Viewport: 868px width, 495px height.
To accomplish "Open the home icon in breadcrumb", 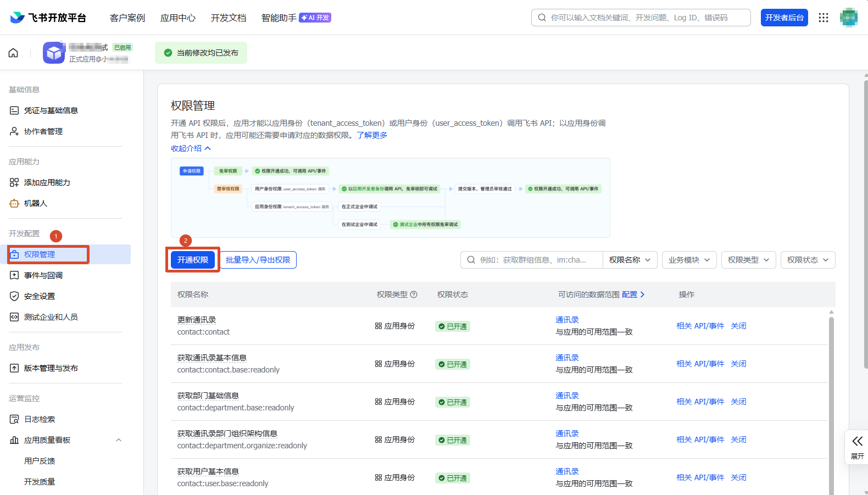I will pyautogui.click(x=13, y=53).
